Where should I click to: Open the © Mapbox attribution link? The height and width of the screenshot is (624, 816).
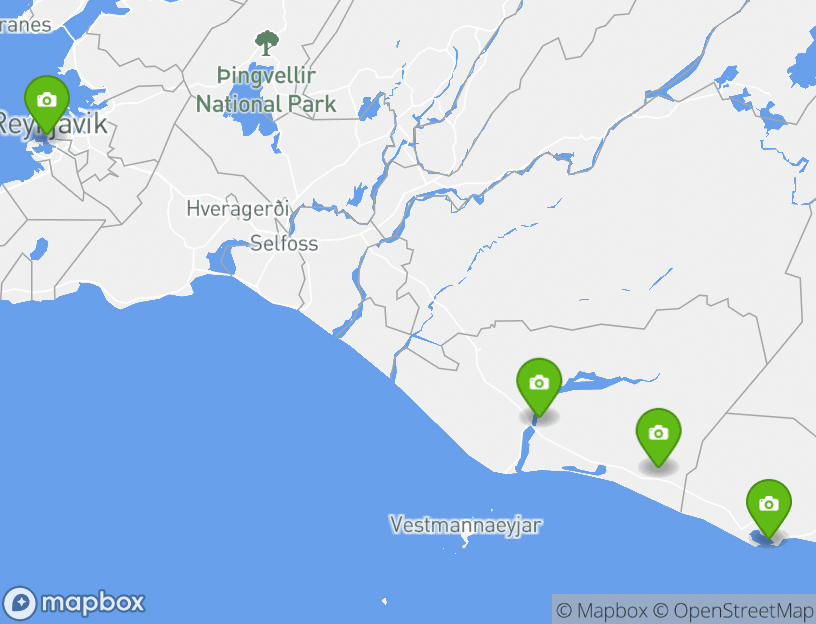[x=602, y=610]
